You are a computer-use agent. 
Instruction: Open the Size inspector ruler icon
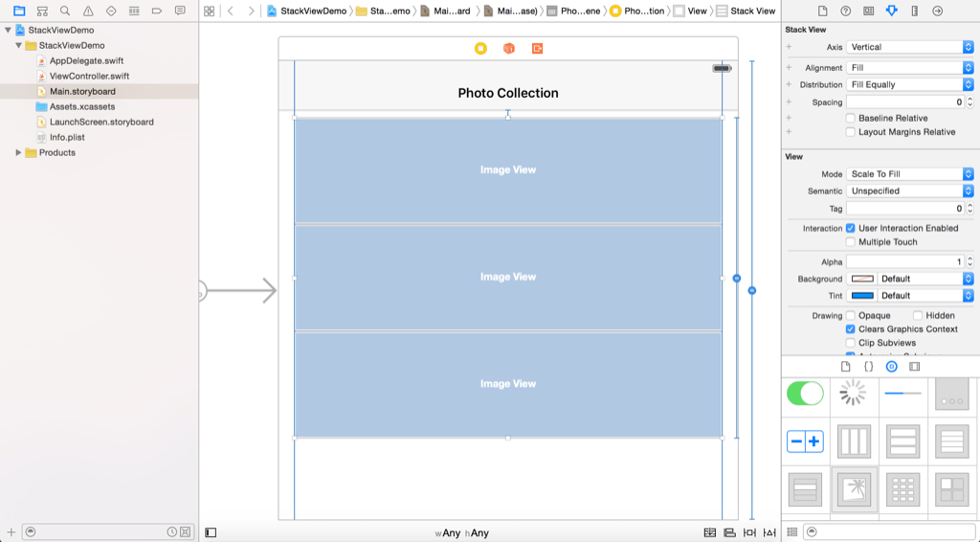click(x=914, y=11)
